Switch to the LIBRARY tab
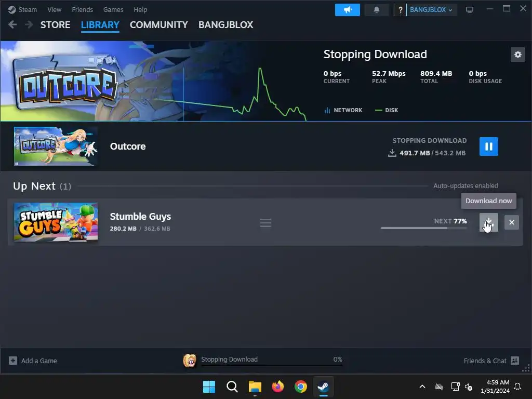The image size is (532, 399). pos(100,25)
